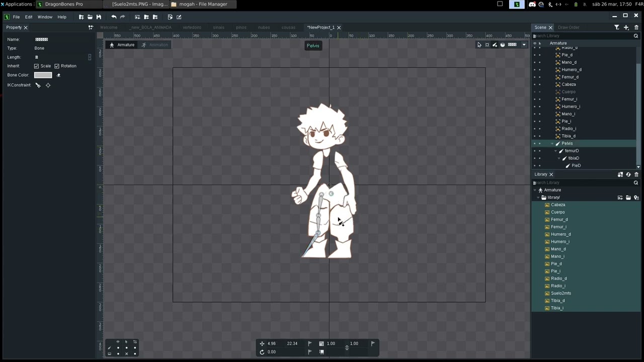Click the New Project toolbar icon
The width and height of the screenshot is (644, 362).
click(x=81, y=17)
